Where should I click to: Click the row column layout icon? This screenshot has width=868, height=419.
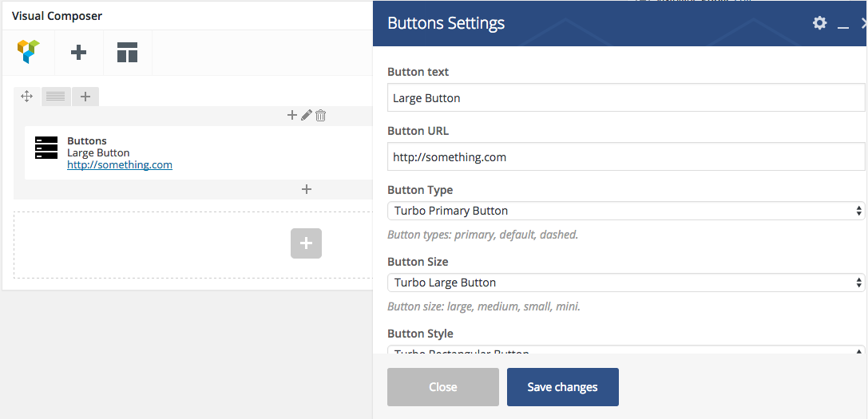[x=56, y=97]
